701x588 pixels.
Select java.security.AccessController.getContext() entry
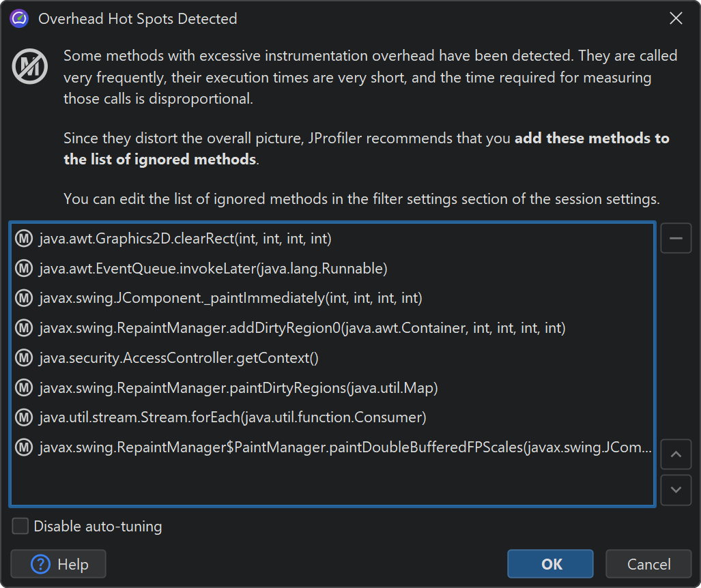coord(179,357)
